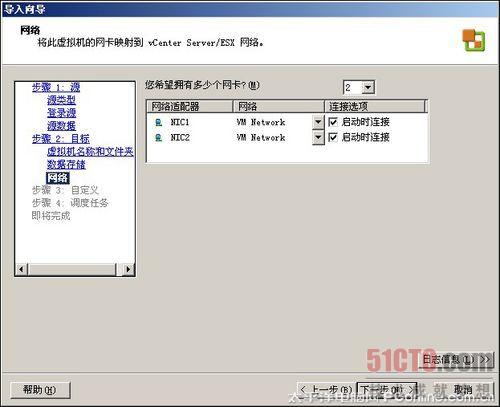The height and width of the screenshot is (407, 500).
Task: Open 步骤 2: 目标 step link
Action: tap(61, 138)
